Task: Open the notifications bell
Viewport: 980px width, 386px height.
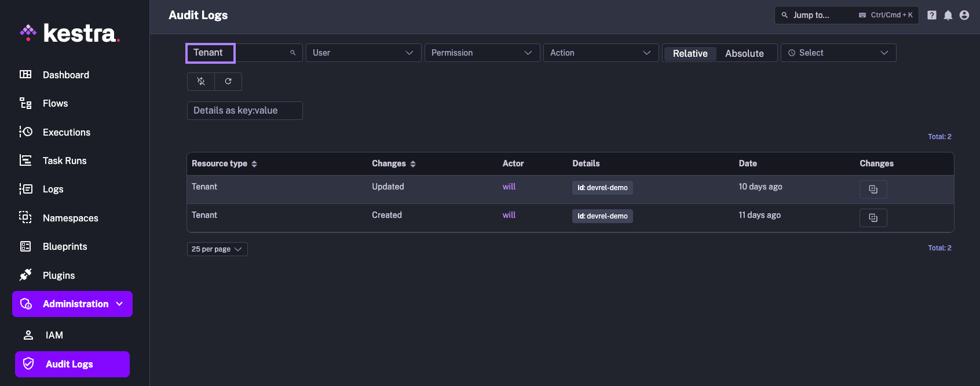Action: (948, 15)
